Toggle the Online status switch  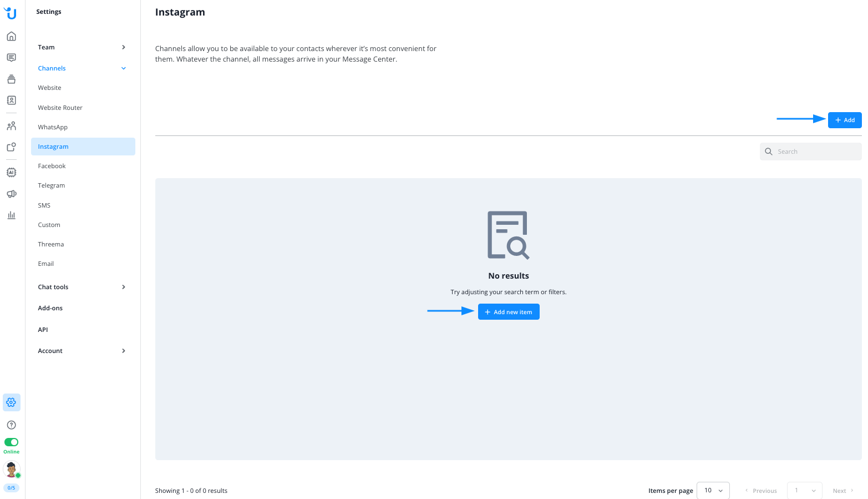click(x=11, y=442)
